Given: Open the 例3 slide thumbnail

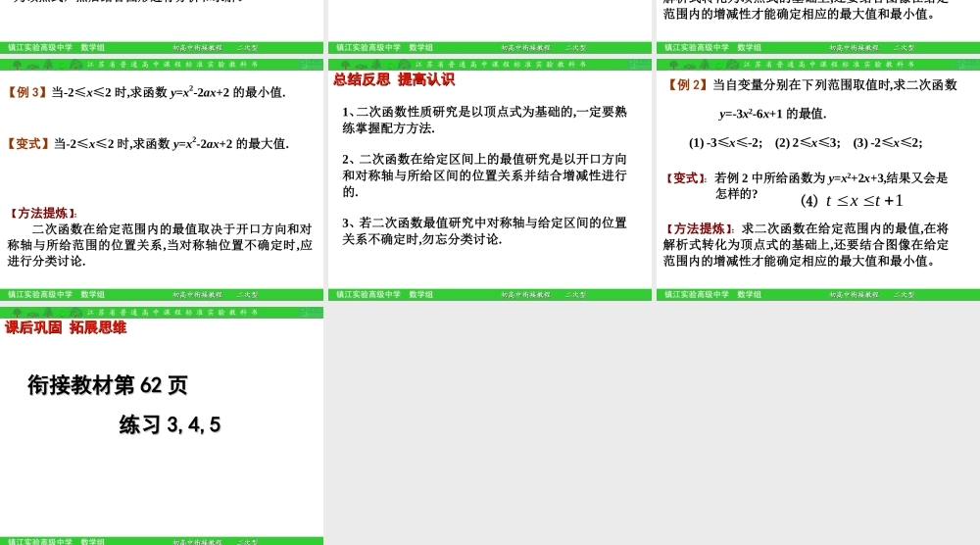Looking at the screenshot, I should pyautogui.click(x=162, y=180).
